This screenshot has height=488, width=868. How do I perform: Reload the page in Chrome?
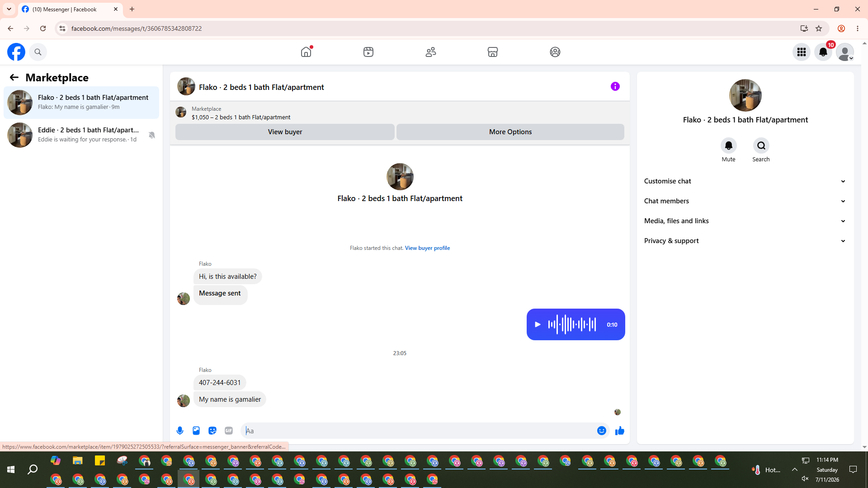click(43, 28)
